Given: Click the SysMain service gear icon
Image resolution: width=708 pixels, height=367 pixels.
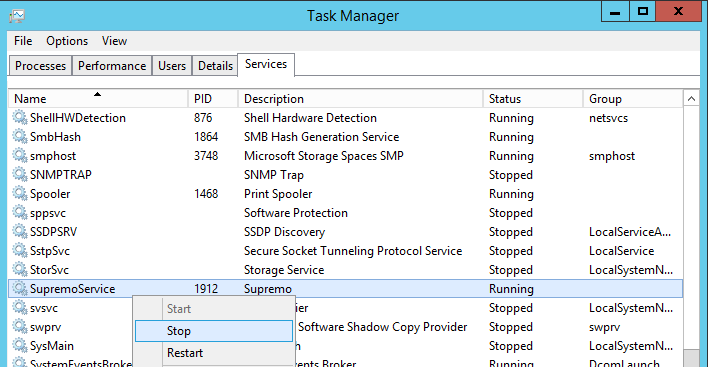Looking at the screenshot, I should 19,345.
